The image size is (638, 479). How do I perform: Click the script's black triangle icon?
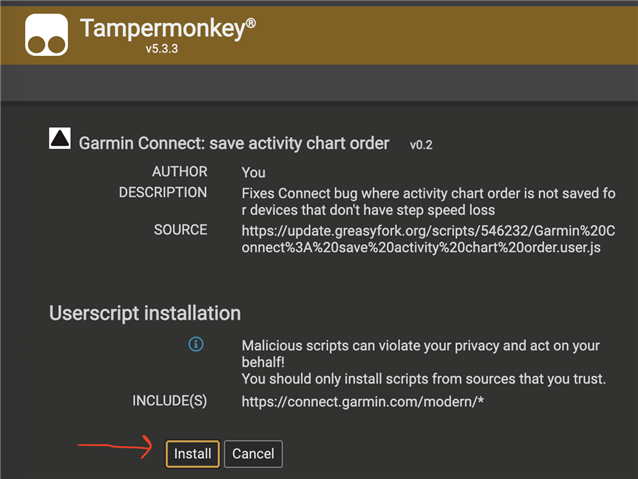(60, 138)
